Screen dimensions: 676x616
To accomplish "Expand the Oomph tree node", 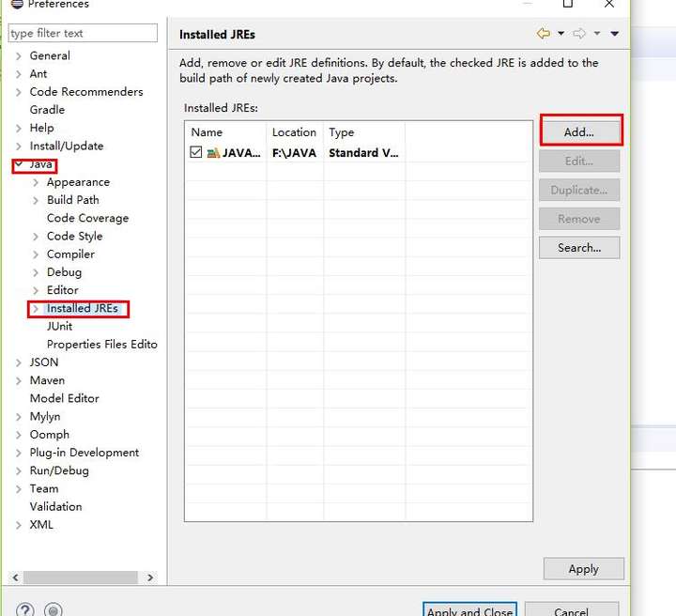I will (19, 435).
